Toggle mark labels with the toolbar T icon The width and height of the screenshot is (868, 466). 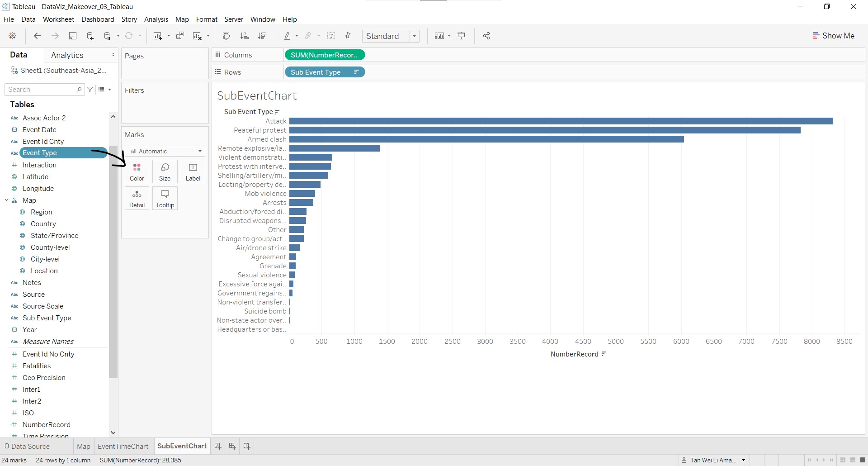(331, 36)
